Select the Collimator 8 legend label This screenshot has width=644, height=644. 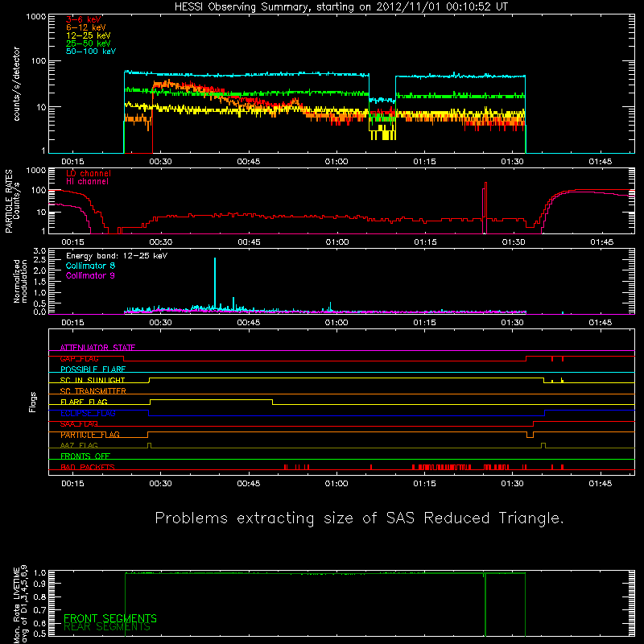coord(90,266)
